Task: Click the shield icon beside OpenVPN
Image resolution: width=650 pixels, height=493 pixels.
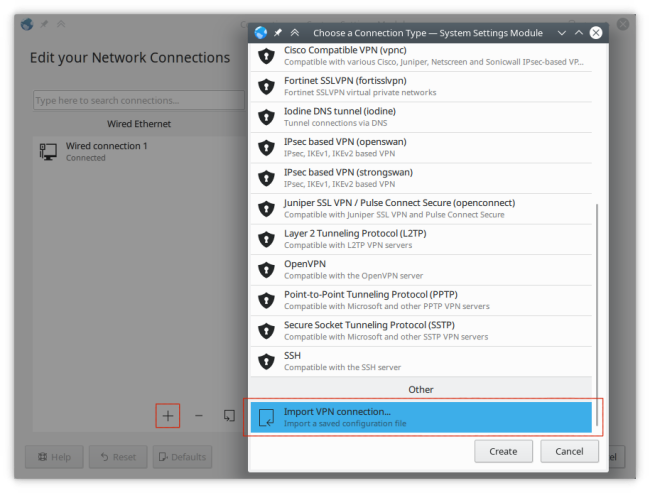Action: (x=266, y=270)
